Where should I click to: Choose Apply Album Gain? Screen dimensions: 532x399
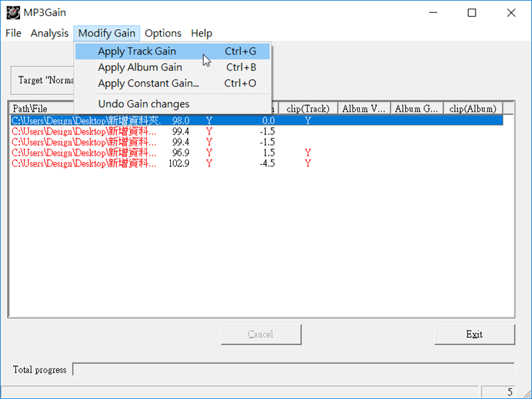pyautogui.click(x=172, y=67)
